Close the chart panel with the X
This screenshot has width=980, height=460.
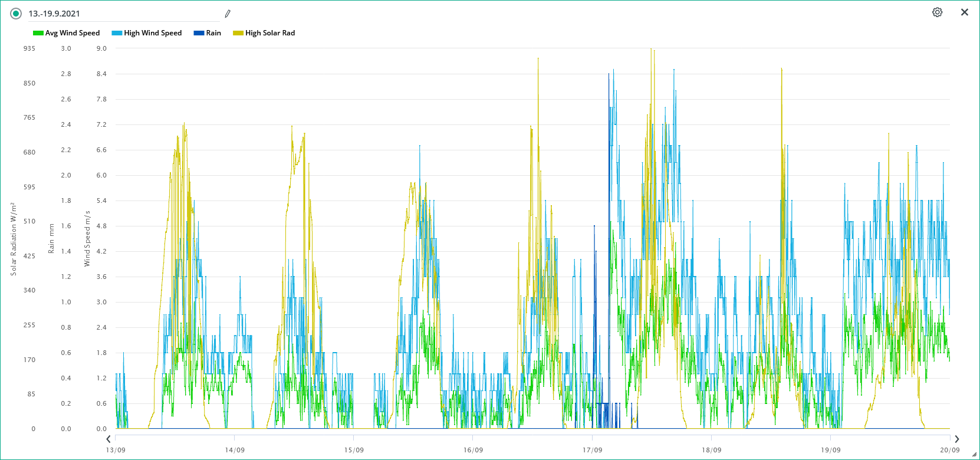(964, 12)
